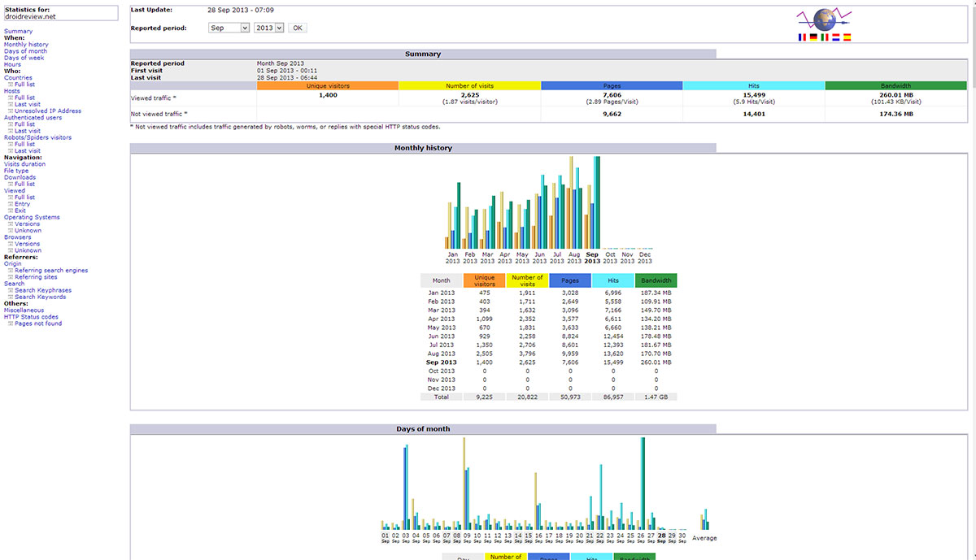Open the Exit pages link under Viewed

pyautogui.click(x=20, y=211)
